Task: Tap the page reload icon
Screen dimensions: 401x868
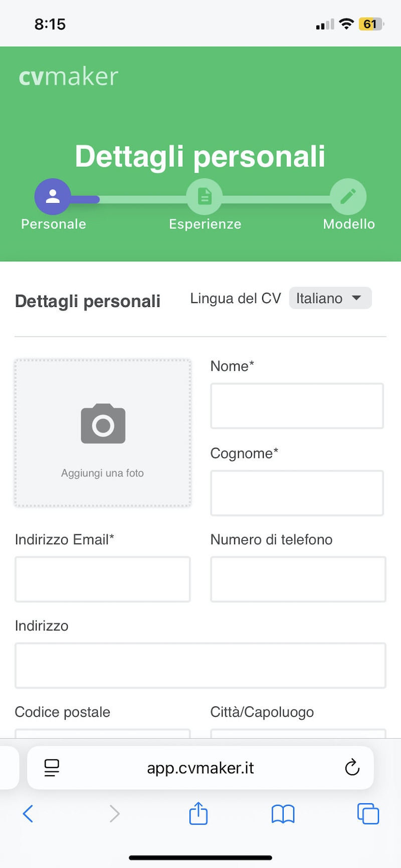Action: coord(351,767)
